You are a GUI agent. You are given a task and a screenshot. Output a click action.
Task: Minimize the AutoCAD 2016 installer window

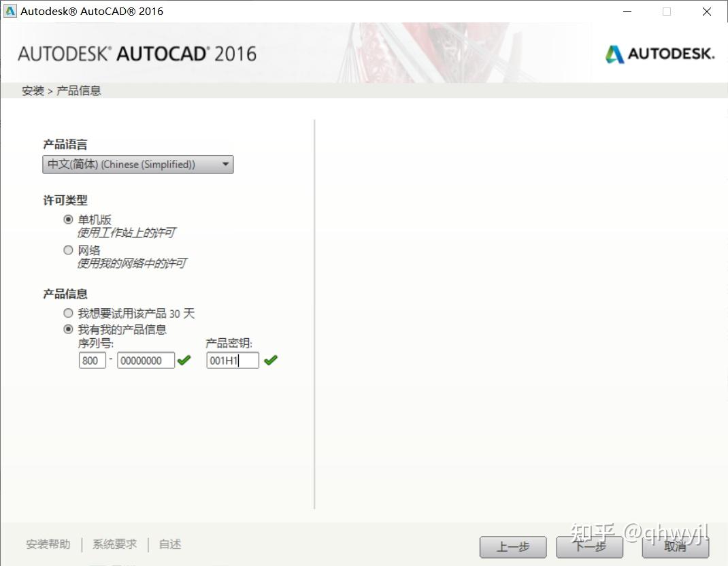coord(627,11)
